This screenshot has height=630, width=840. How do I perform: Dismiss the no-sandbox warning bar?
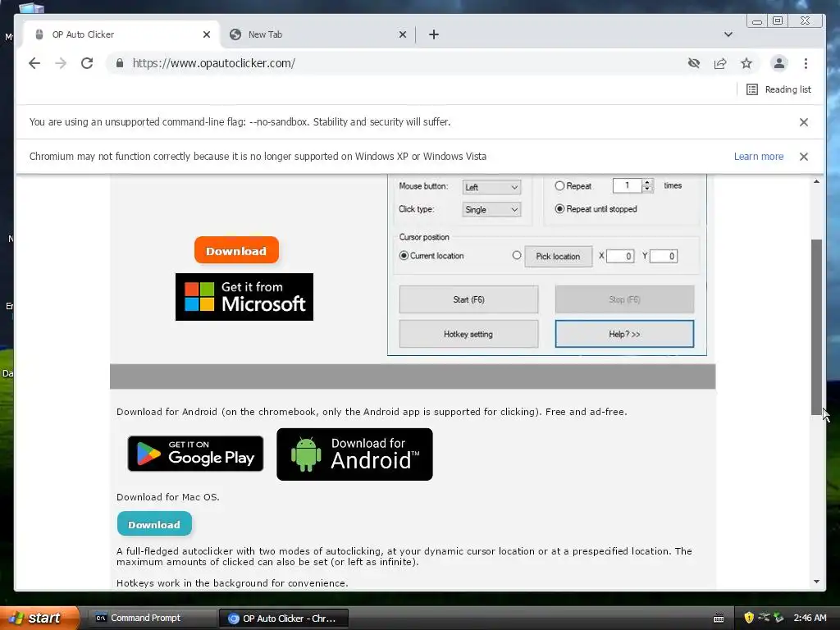(x=804, y=122)
